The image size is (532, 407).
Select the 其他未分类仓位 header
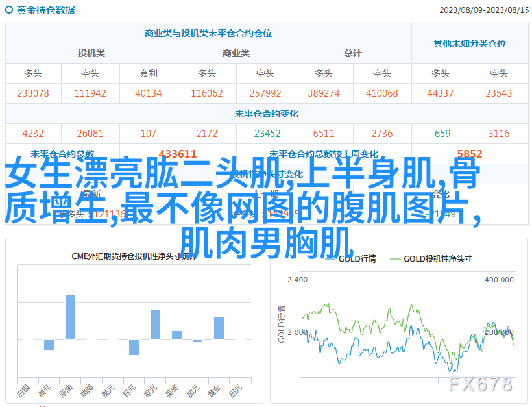[470, 43]
